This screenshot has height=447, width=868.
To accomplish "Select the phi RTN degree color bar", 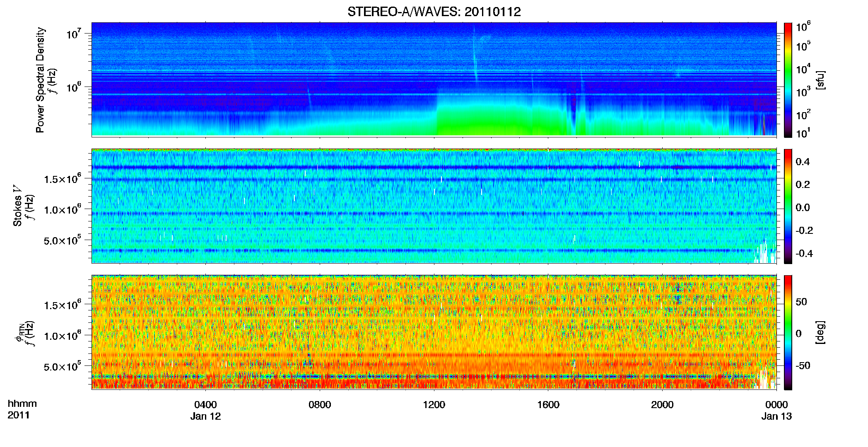I will tap(788, 332).
